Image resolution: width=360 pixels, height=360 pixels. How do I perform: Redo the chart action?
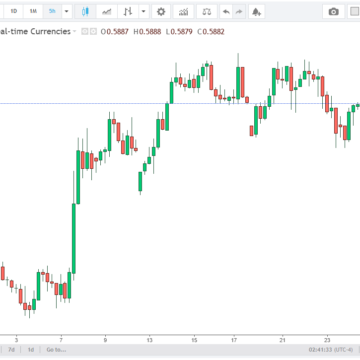[239, 12]
